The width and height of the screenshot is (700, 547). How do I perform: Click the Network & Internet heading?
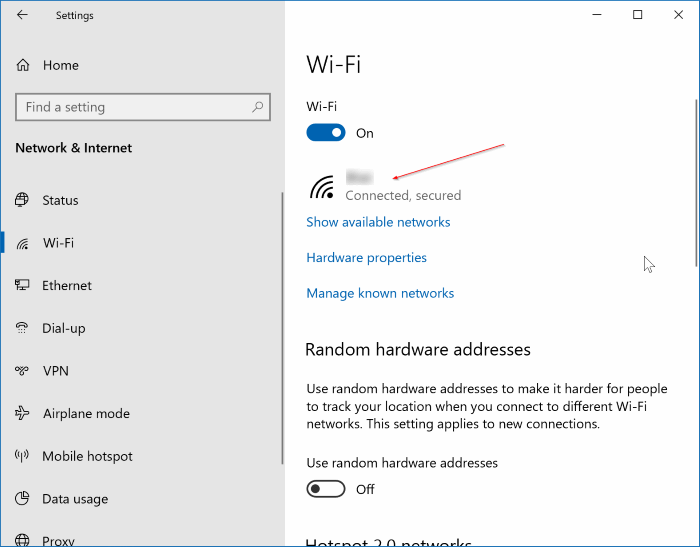pyautogui.click(x=74, y=148)
